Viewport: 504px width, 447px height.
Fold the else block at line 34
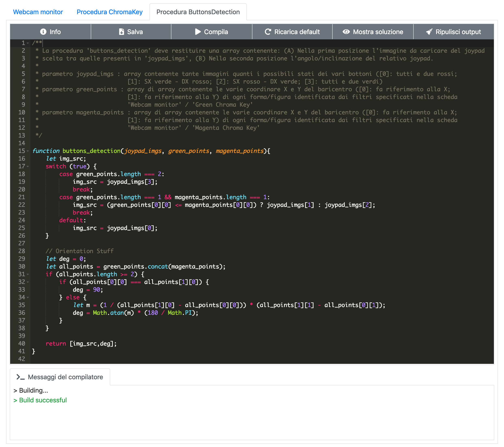(28, 297)
